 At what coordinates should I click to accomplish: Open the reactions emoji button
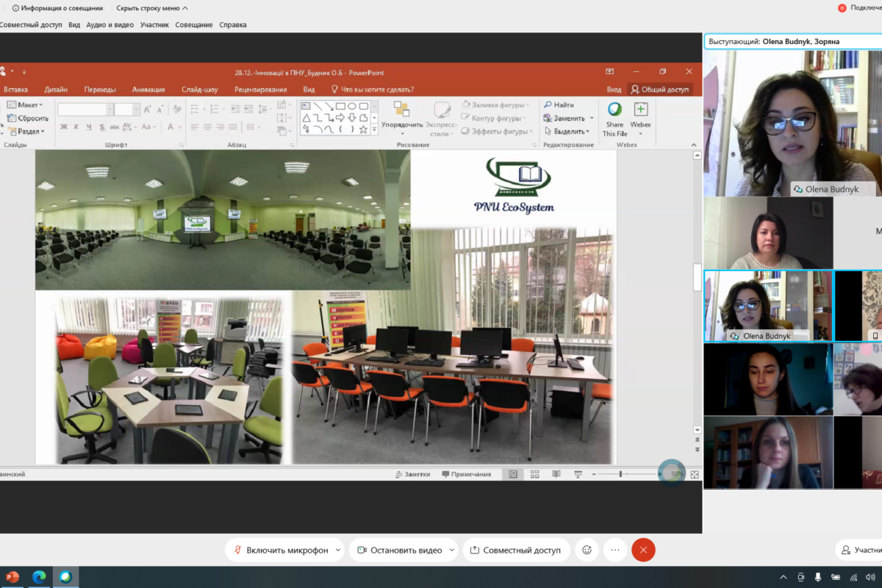(x=587, y=550)
